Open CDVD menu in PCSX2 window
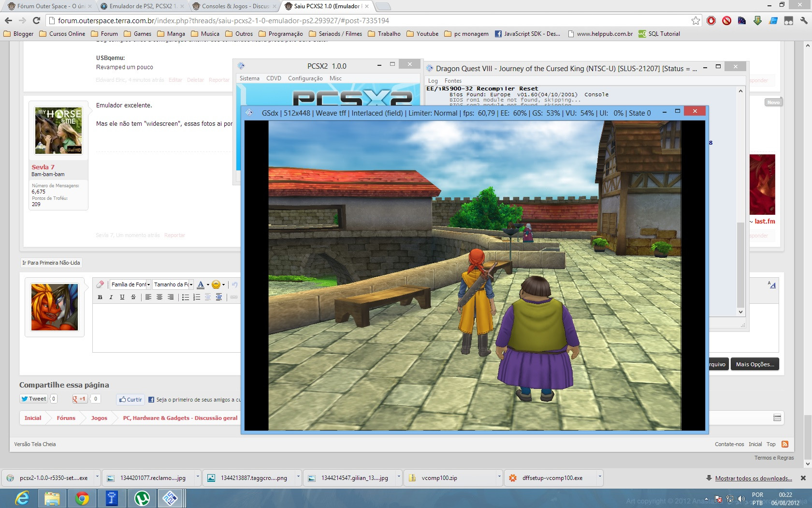This screenshot has height=508, width=812. [x=274, y=78]
